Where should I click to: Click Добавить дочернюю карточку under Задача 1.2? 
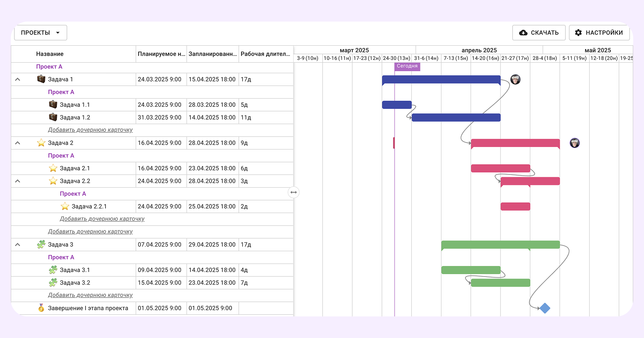point(90,130)
